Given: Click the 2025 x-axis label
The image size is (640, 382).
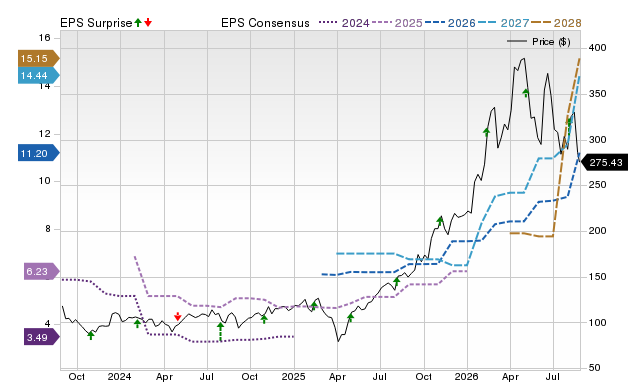Looking at the screenshot, I should coord(293,376).
